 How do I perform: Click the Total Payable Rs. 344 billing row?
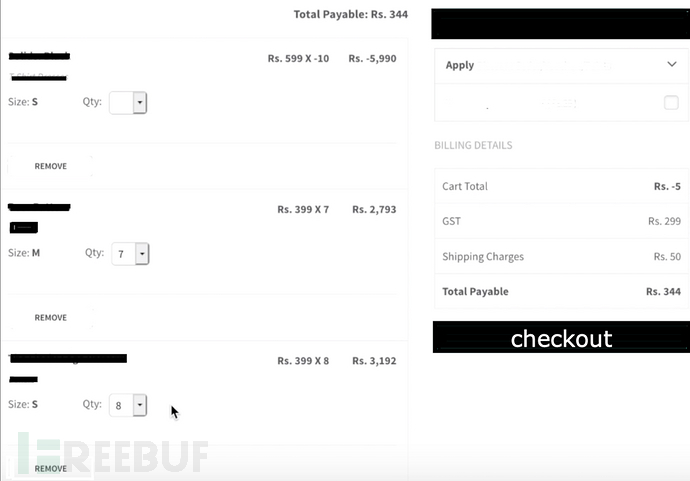(561, 291)
